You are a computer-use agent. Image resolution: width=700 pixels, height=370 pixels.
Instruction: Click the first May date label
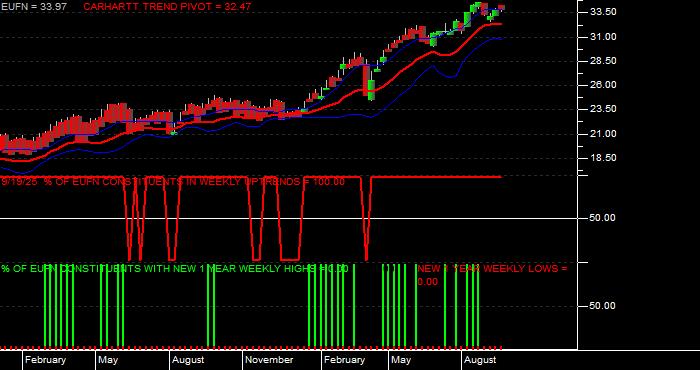(108, 360)
